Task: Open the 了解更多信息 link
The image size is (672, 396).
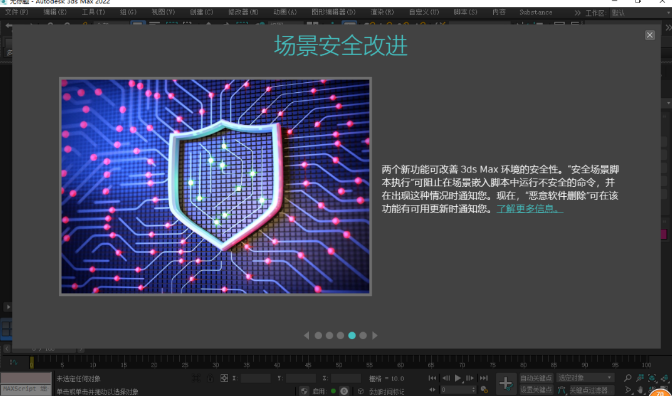Action: pos(530,209)
